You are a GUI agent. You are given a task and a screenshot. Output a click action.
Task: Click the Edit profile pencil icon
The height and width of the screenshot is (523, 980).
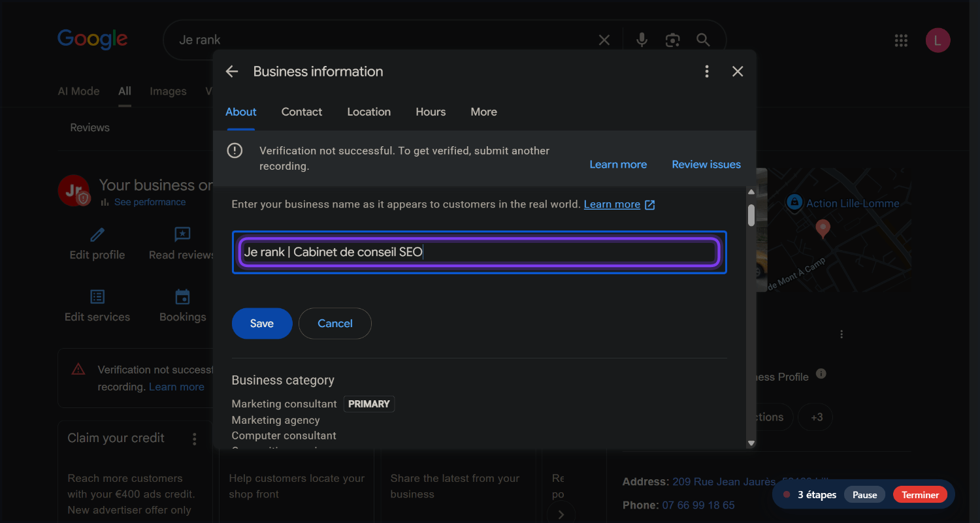click(x=97, y=234)
